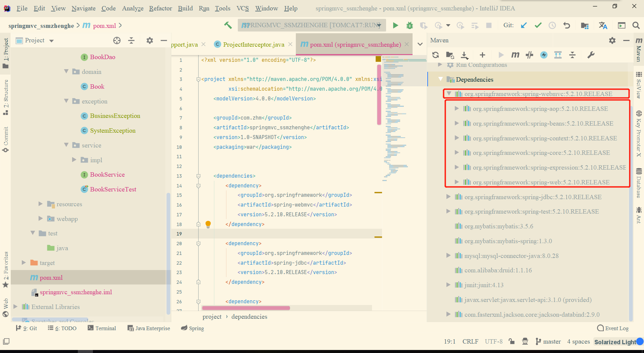Collapse the Dependencies node in Maven panel
This screenshot has width=644, height=353.
point(440,79)
